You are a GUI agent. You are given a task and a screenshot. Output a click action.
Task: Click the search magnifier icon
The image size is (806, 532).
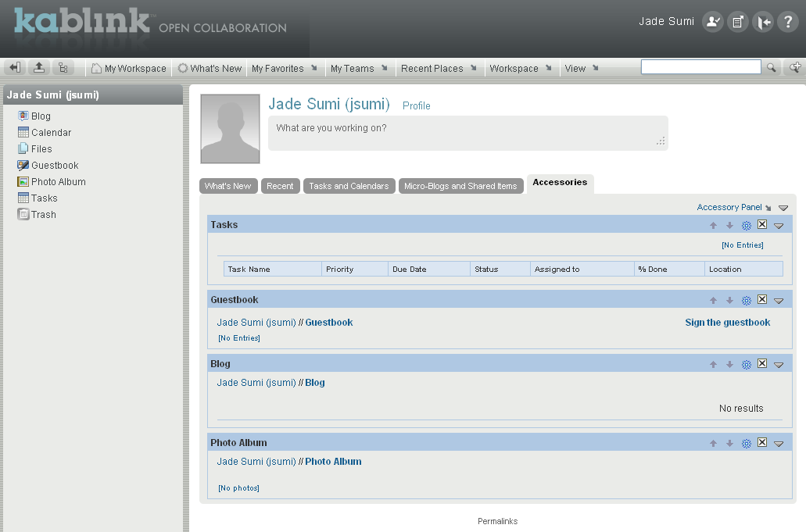pyautogui.click(x=772, y=67)
